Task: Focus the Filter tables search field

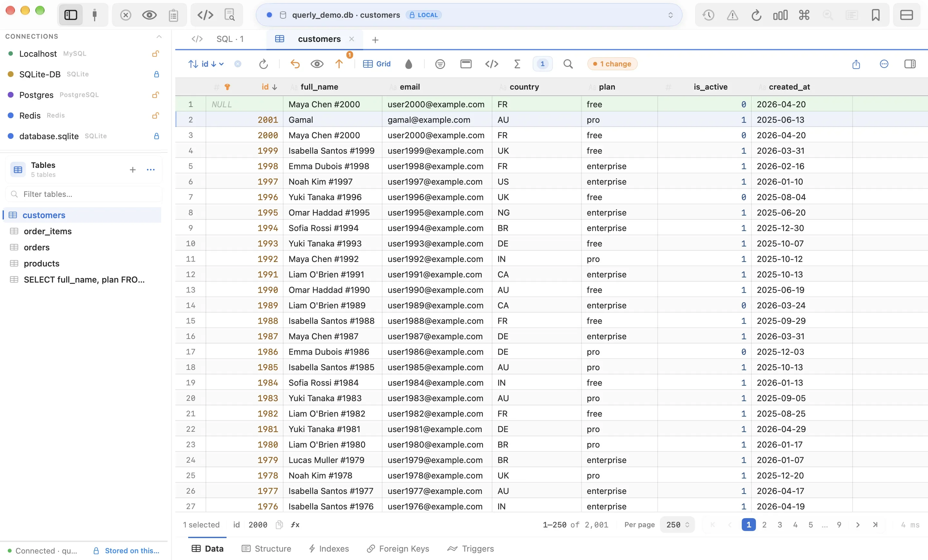Action: (x=83, y=194)
